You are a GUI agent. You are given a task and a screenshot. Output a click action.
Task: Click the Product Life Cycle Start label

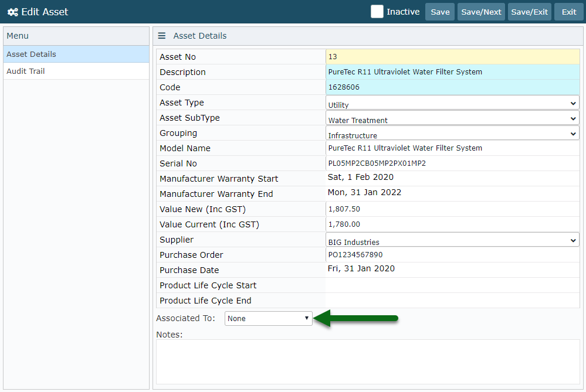point(208,285)
